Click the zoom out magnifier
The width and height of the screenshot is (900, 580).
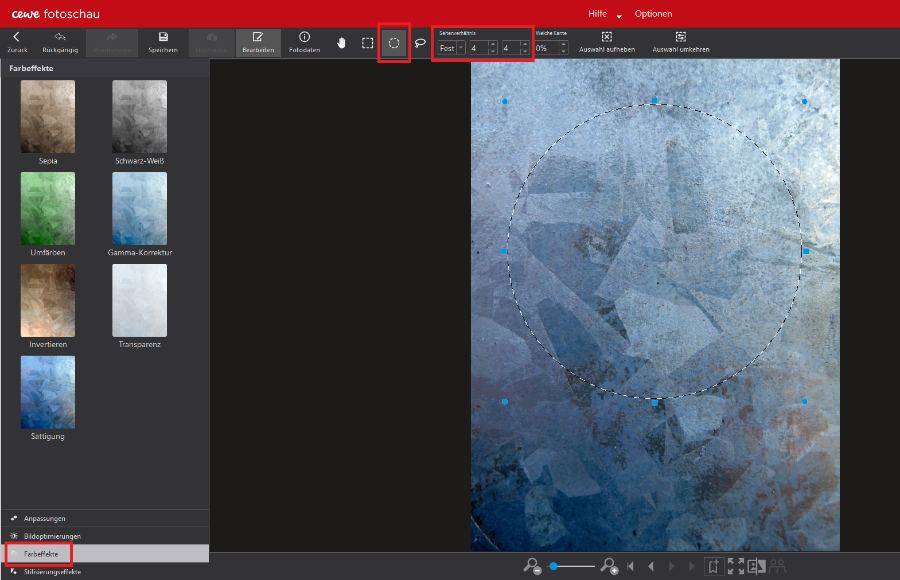(x=532, y=566)
